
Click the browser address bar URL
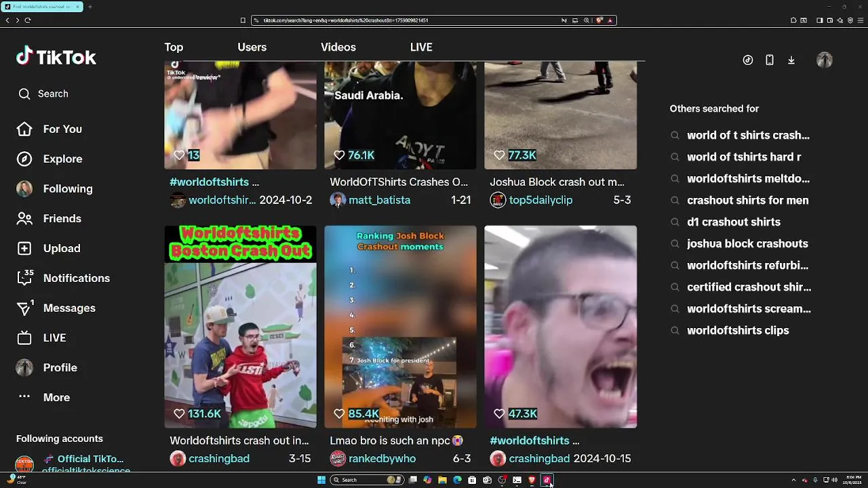coord(346,20)
